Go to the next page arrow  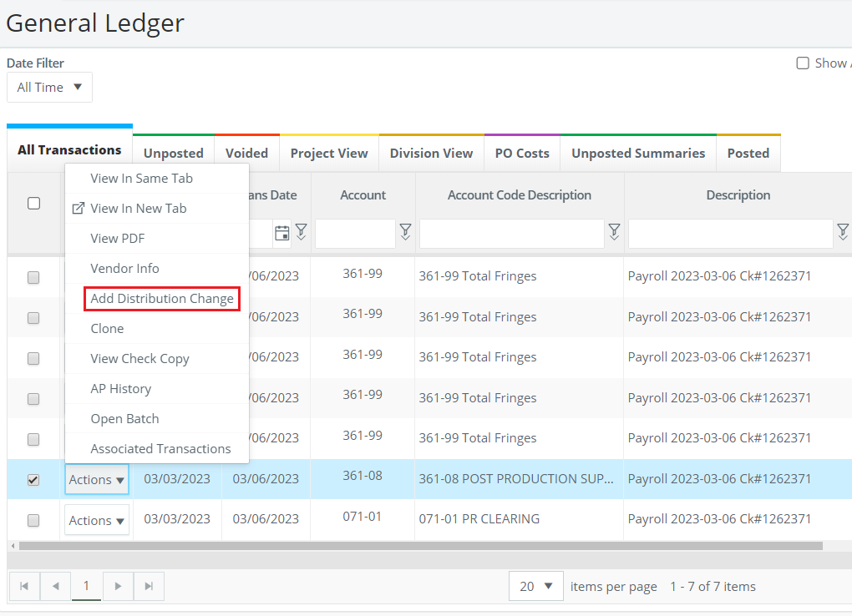[x=118, y=586]
